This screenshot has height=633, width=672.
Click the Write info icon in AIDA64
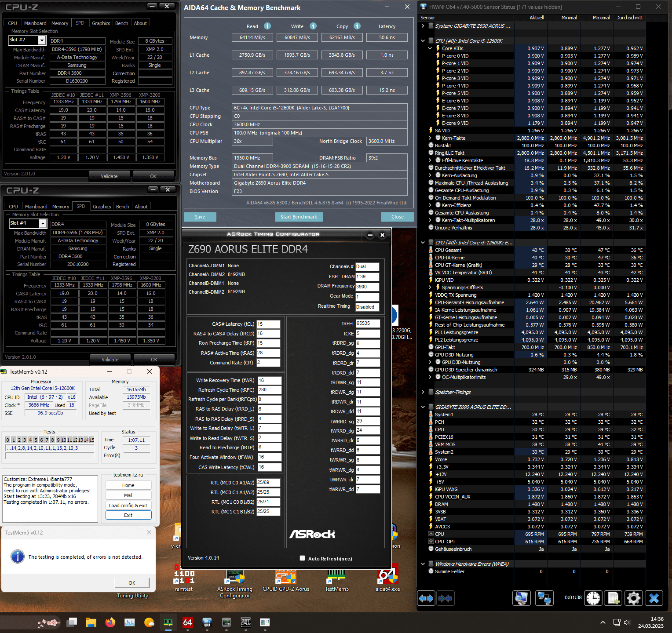[313, 26]
